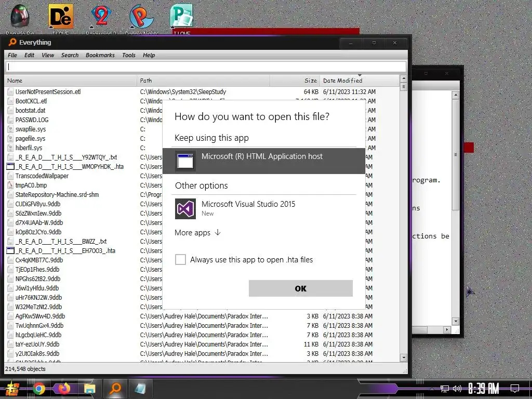Expand More apps list

tap(198, 233)
